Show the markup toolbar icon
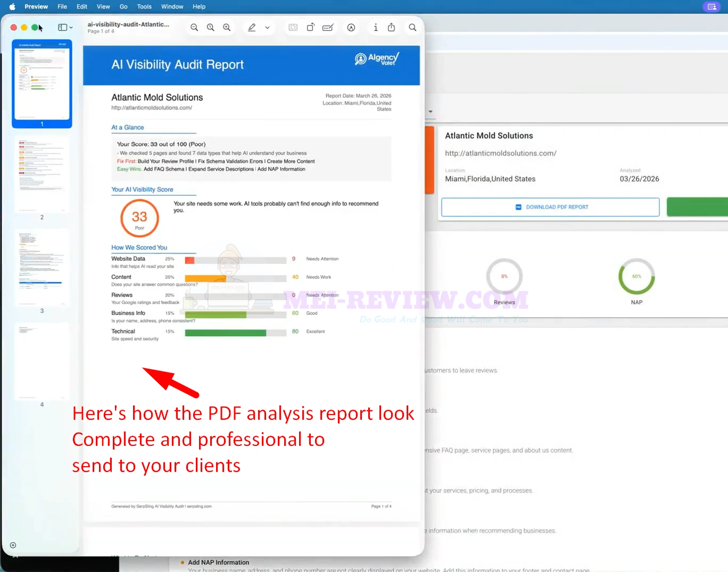The height and width of the screenshot is (572, 728). pyautogui.click(x=351, y=28)
